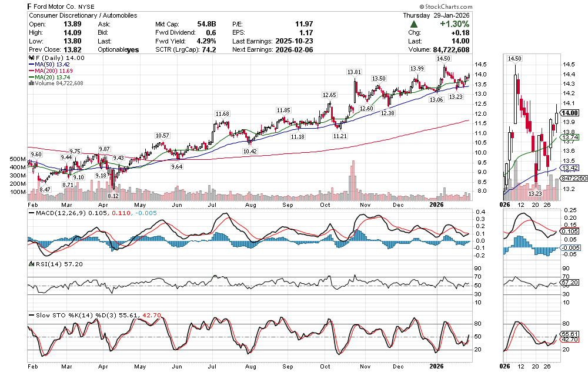Click the green MA(20) legend line marker
Image resolution: width=588 pixels, height=372 pixels.
point(31,78)
